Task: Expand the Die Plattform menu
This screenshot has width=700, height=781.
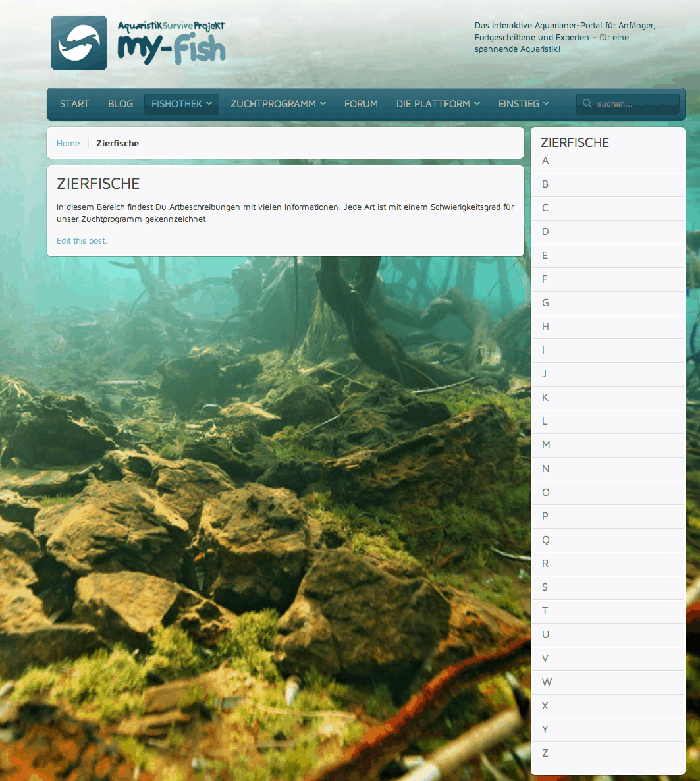Action: [438, 104]
